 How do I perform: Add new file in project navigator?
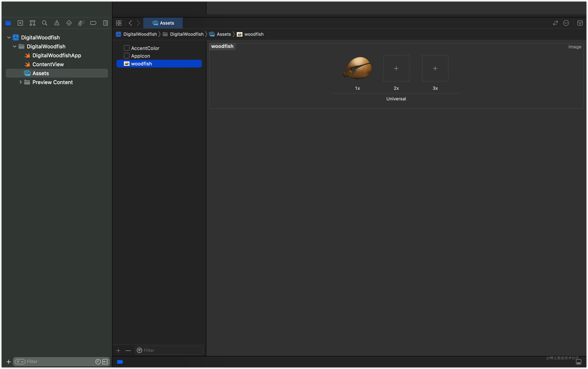9,362
